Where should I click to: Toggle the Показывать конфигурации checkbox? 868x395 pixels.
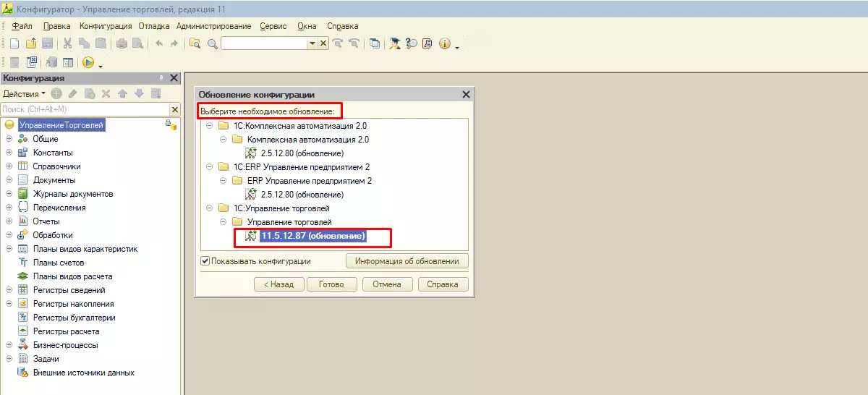[x=205, y=261]
